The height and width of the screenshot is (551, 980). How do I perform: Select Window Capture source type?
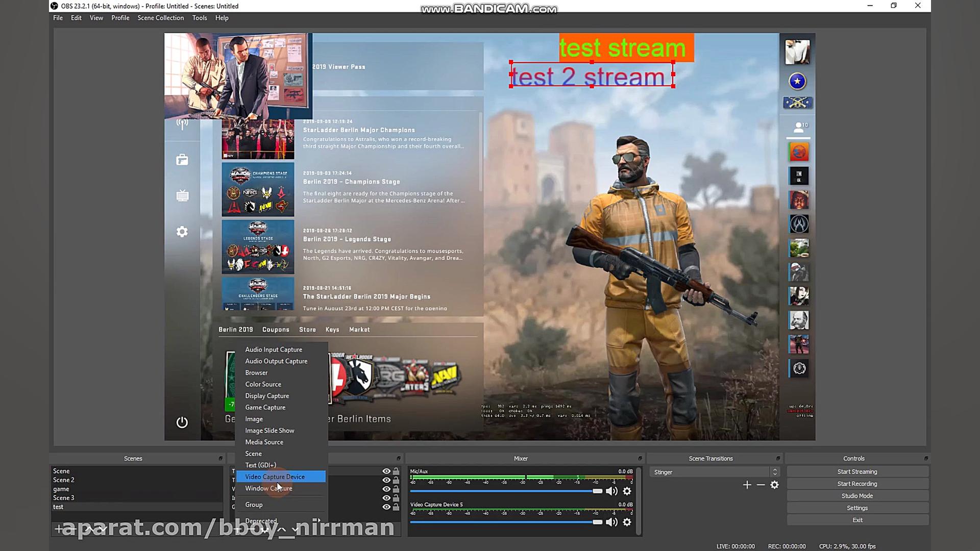pyautogui.click(x=268, y=488)
